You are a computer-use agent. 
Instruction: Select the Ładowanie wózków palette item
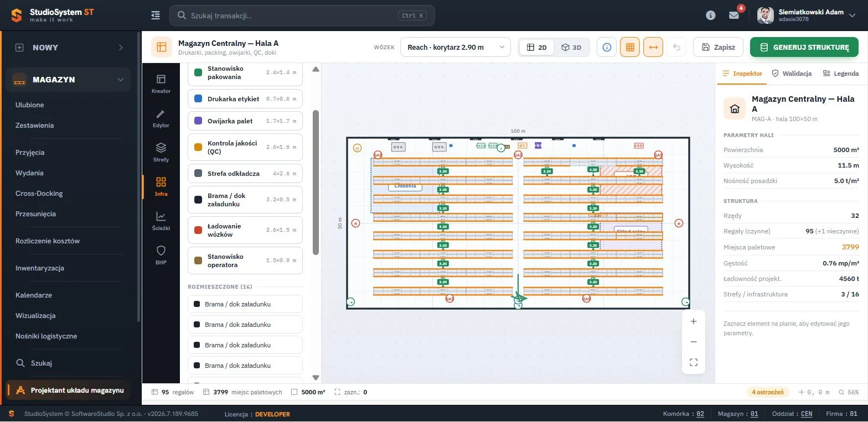pyautogui.click(x=245, y=230)
